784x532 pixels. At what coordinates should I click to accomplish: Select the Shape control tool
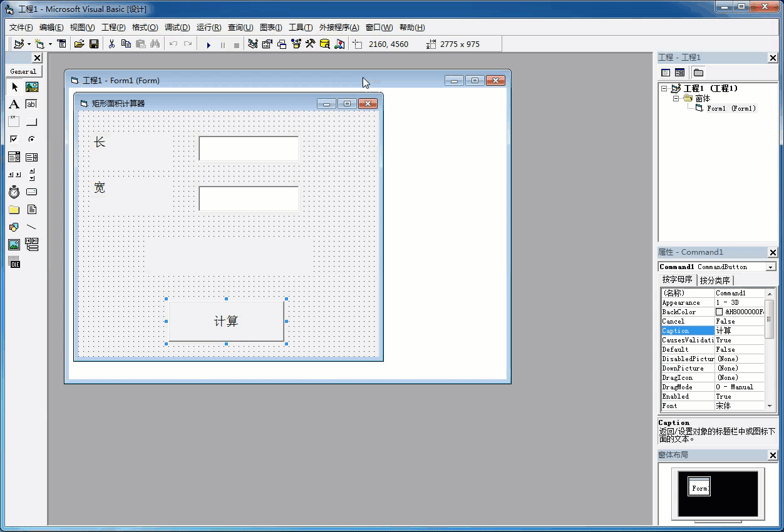(14, 227)
